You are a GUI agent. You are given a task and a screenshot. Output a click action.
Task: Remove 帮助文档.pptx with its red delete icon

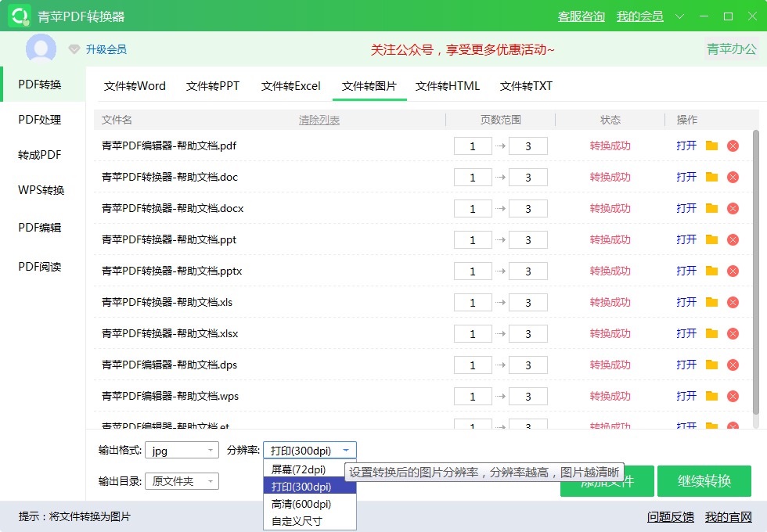click(x=733, y=271)
